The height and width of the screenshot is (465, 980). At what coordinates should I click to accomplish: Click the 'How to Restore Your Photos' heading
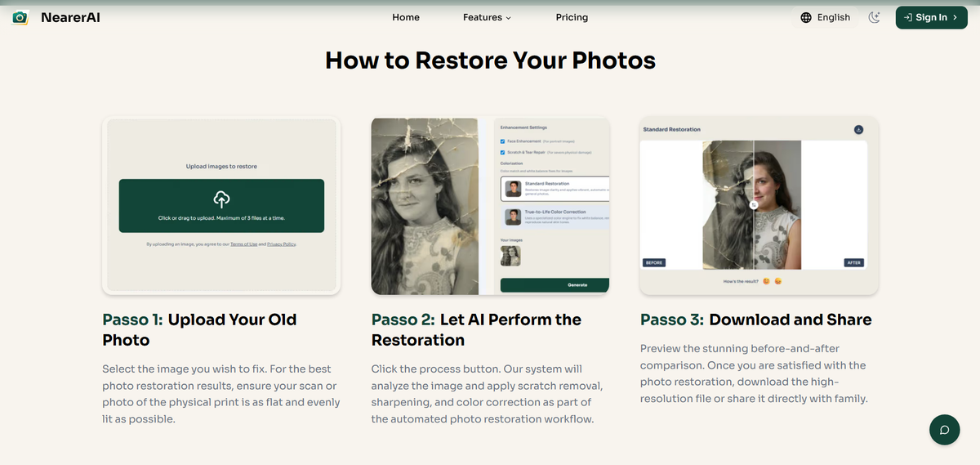[x=490, y=60]
